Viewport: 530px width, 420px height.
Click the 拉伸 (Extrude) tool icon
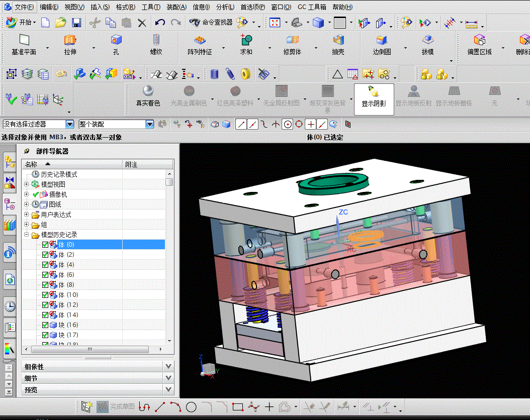coord(70,40)
